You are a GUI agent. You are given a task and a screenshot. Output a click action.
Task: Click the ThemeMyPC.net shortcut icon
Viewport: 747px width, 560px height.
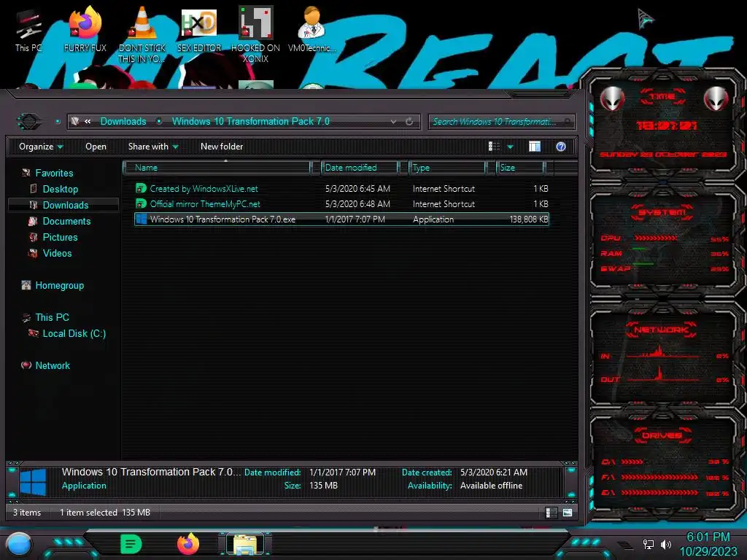coord(141,204)
